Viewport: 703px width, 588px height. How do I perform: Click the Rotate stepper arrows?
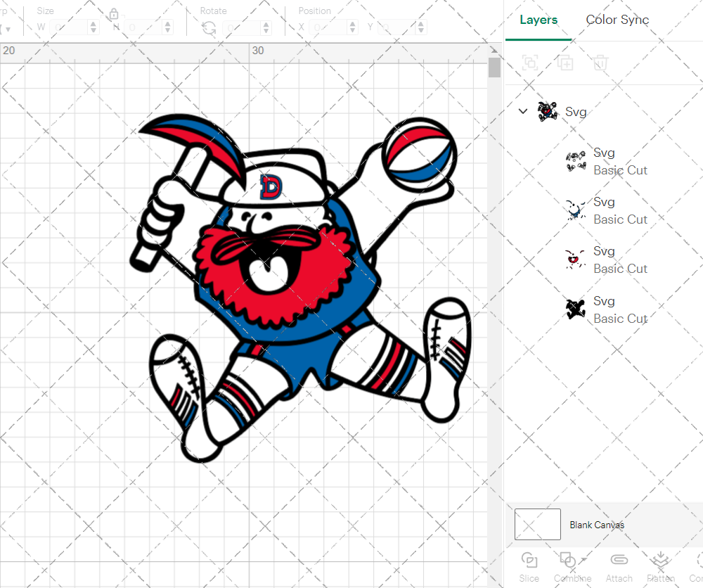[x=266, y=27]
